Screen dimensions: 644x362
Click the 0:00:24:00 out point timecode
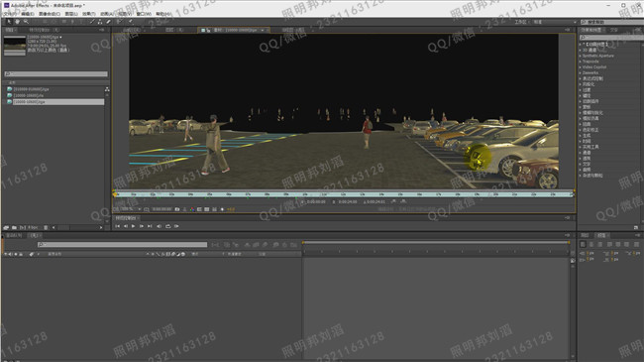(348, 202)
